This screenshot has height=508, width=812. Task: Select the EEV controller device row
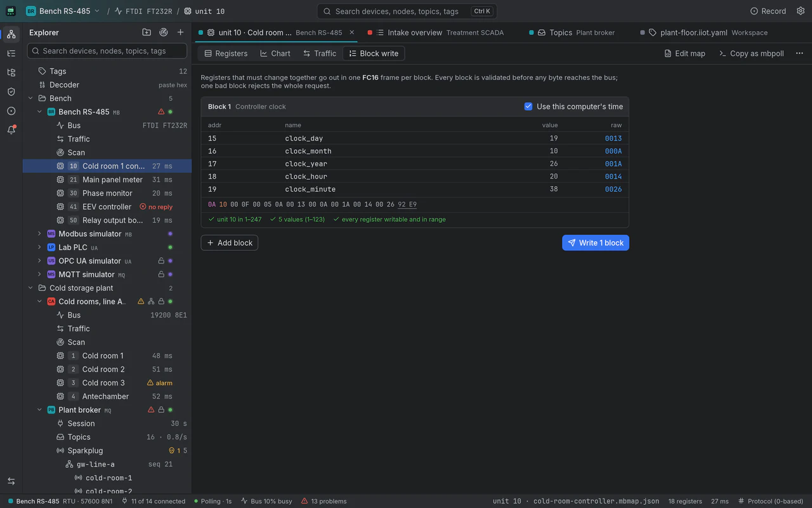pos(107,207)
